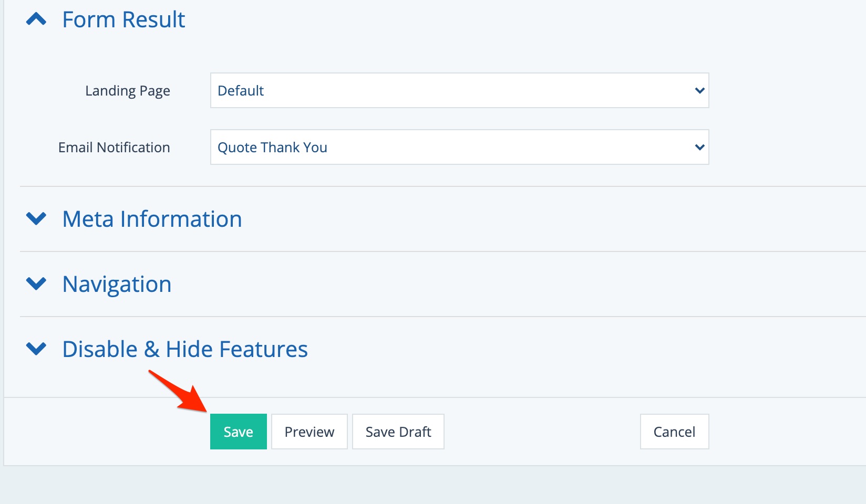The width and height of the screenshot is (866, 504).
Task: Open the Email Notification select box
Action: click(x=459, y=148)
